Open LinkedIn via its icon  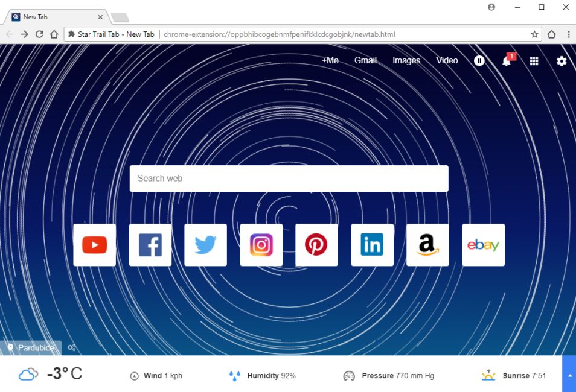pos(372,244)
